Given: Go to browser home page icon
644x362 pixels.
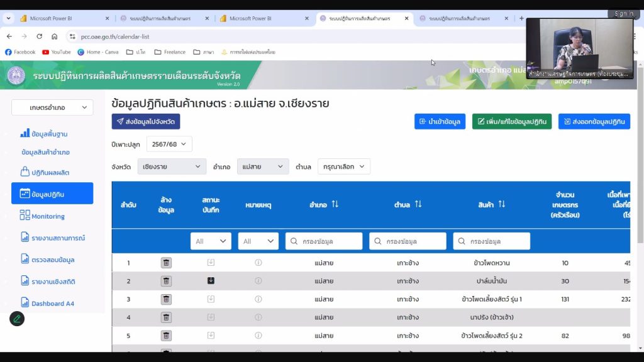Looking at the screenshot, I should (54, 36).
